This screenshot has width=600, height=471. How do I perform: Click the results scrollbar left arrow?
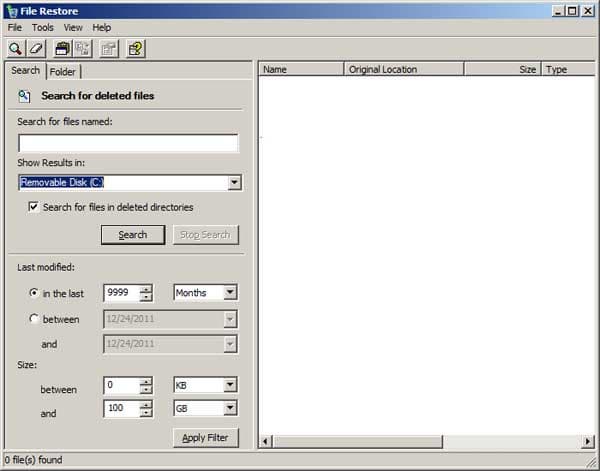click(x=266, y=442)
